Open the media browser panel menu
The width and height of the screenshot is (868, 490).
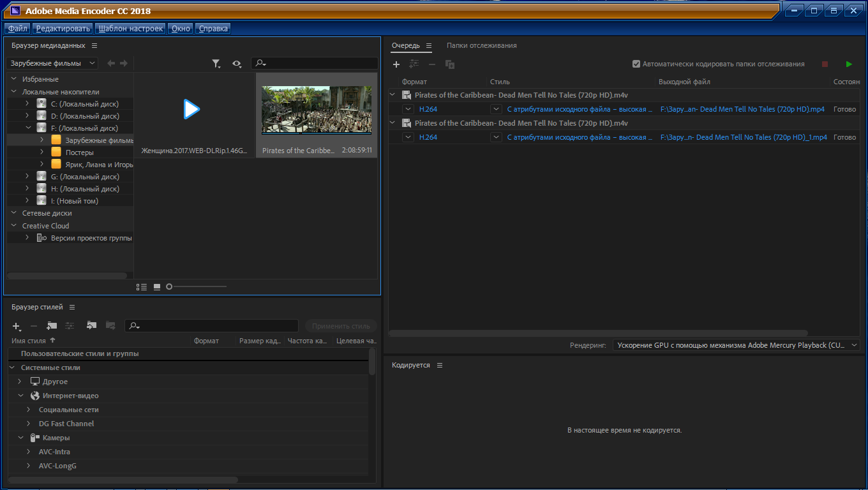(94, 45)
